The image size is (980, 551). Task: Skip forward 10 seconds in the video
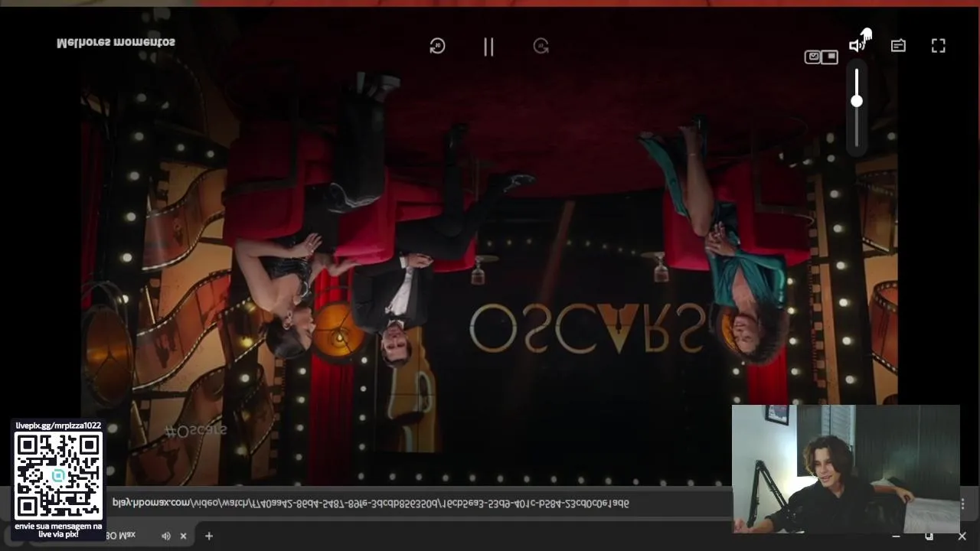click(541, 46)
